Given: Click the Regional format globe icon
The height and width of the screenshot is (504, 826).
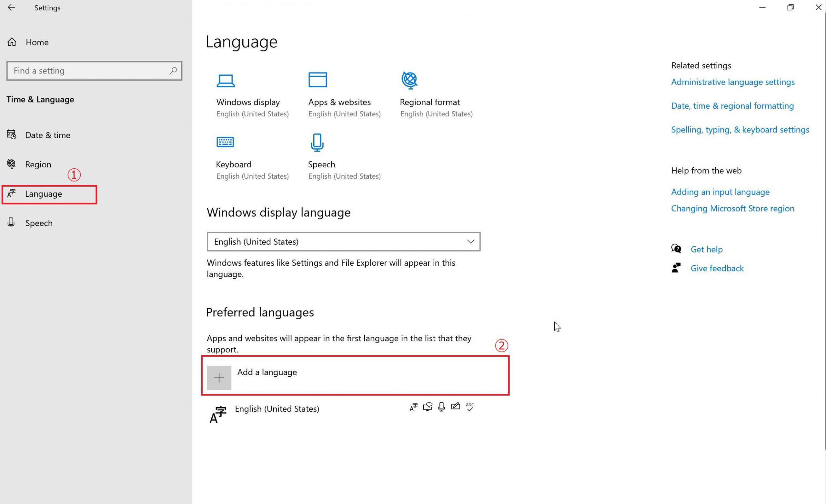Looking at the screenshot, I should pos(409,80).
